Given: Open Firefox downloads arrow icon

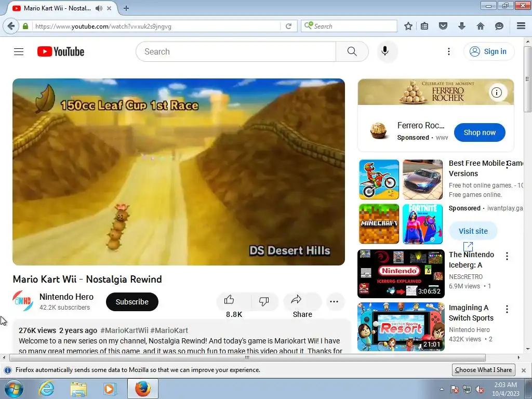Looking at the screenshot, I should [462, 26].
